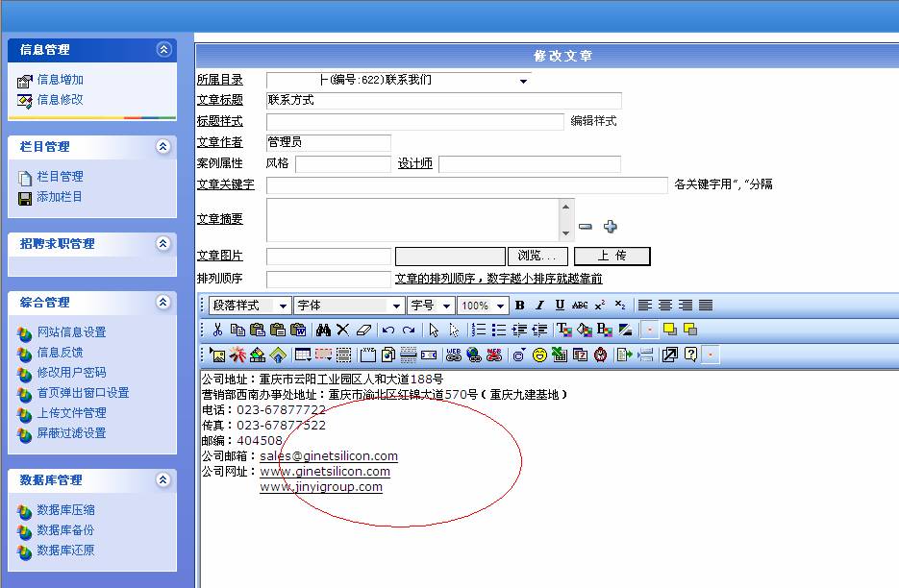899x588 pixels.
Task: Toggle underline formatting with the U button
Action: (x=558, y=306)
